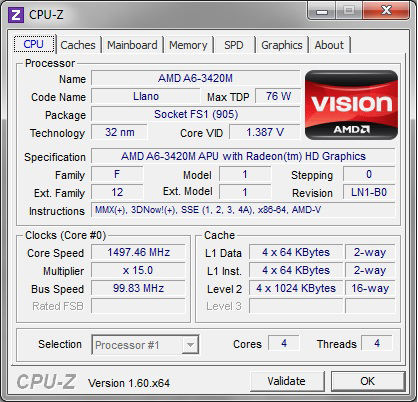Go to the Memory tab
The image size is (418, 402).
[188, 45]
